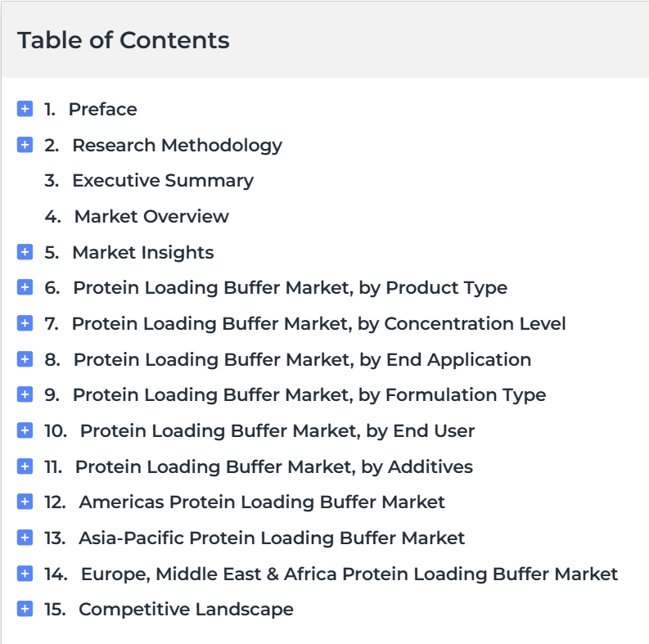Click the Table of Contents header
The width and height of the screenshot is (649, 644).
pos(123,40)
